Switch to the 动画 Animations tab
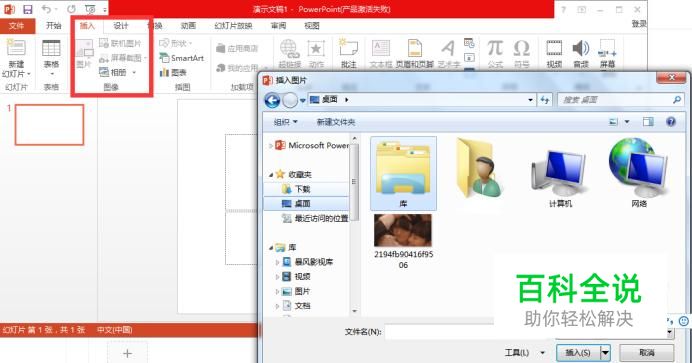The image size is (692, 363). [188, 26]
